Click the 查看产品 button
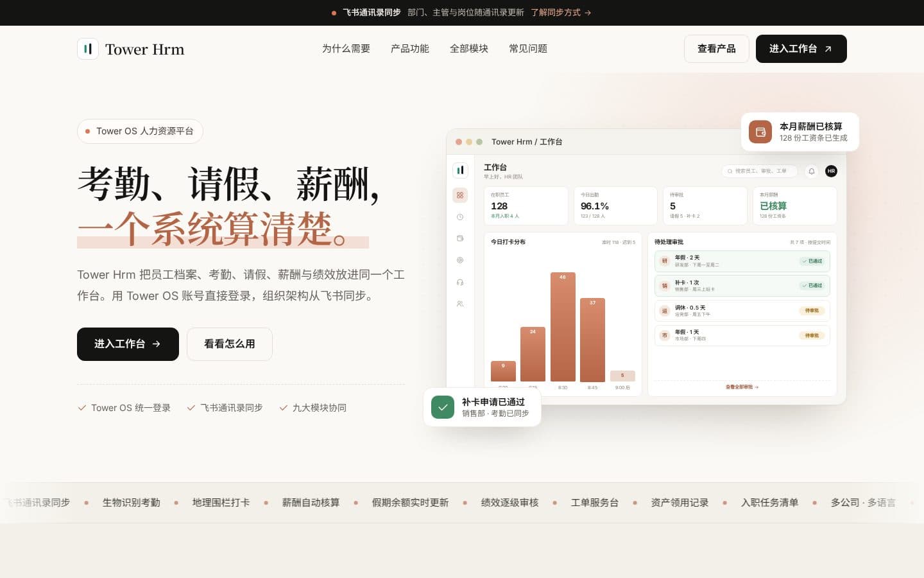This screenshot has height=578, width=924. (717, 49)
